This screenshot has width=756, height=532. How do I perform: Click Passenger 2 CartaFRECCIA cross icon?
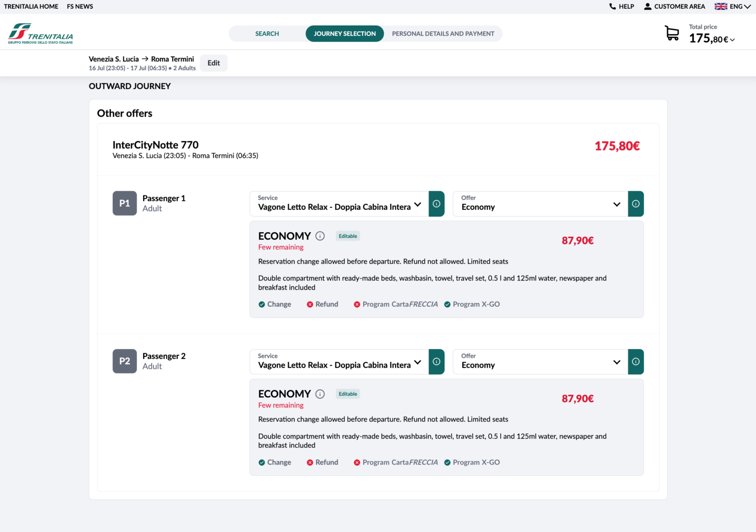click(357, 462)
